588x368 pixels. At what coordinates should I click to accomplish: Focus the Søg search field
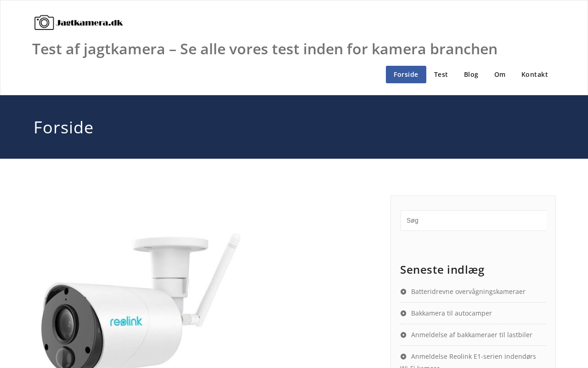[x=474, y=220]
